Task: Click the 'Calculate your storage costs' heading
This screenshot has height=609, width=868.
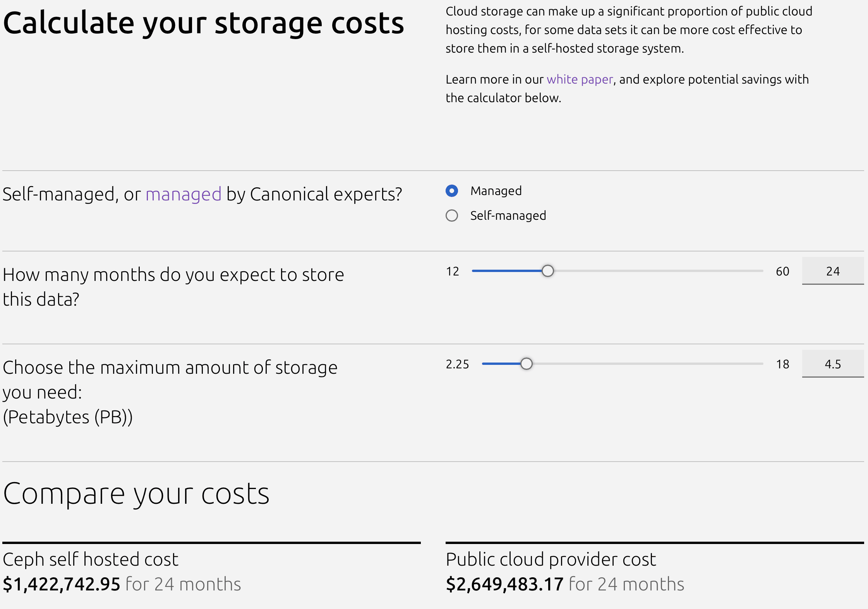Action: pos(203,23)
